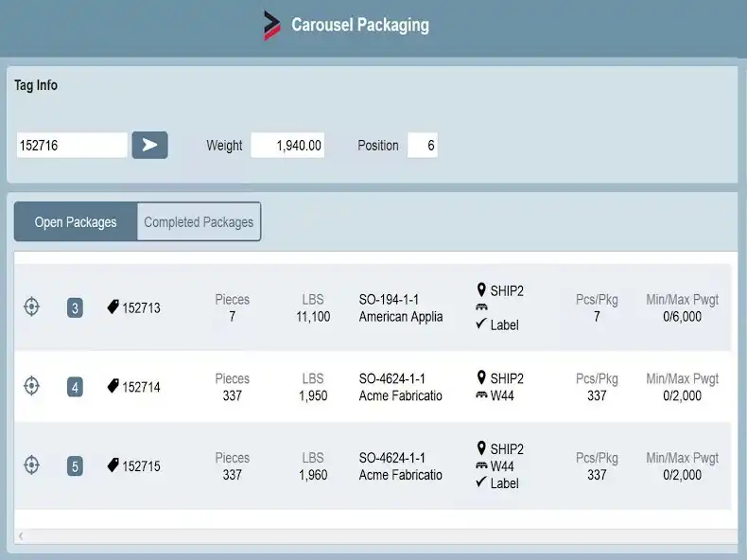Click the Position field showing 6
The height and width of the screenshot is (560, 747).
click(423, 145)
